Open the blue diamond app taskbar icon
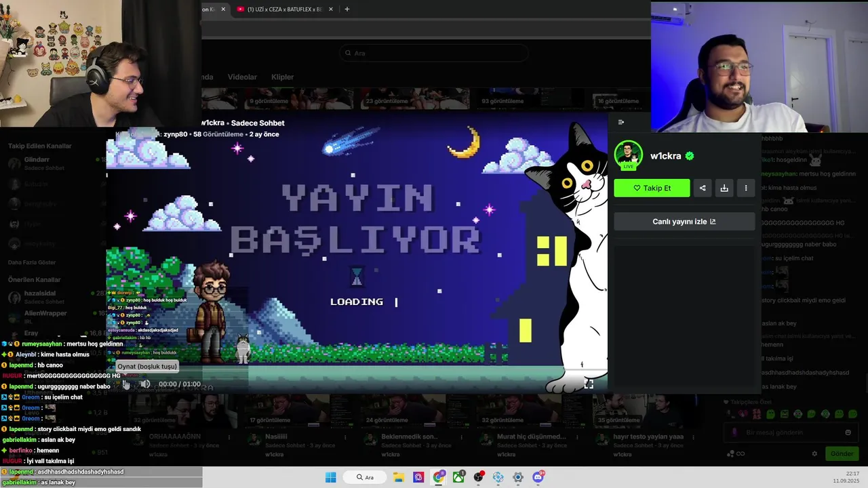 498,477
